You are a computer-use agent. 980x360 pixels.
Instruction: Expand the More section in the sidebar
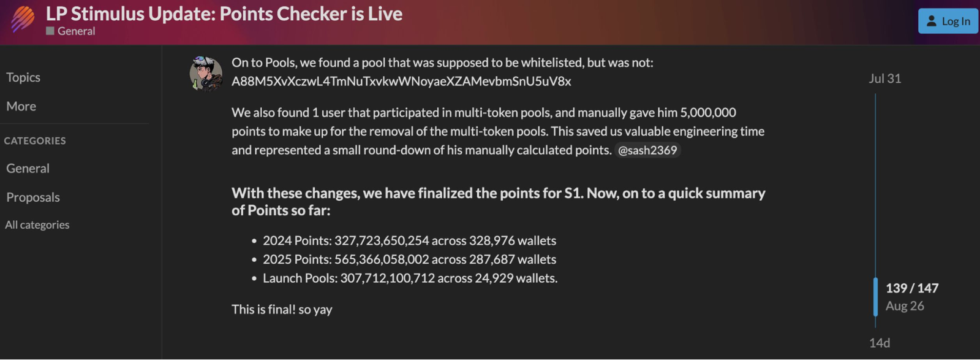[21, 106]
